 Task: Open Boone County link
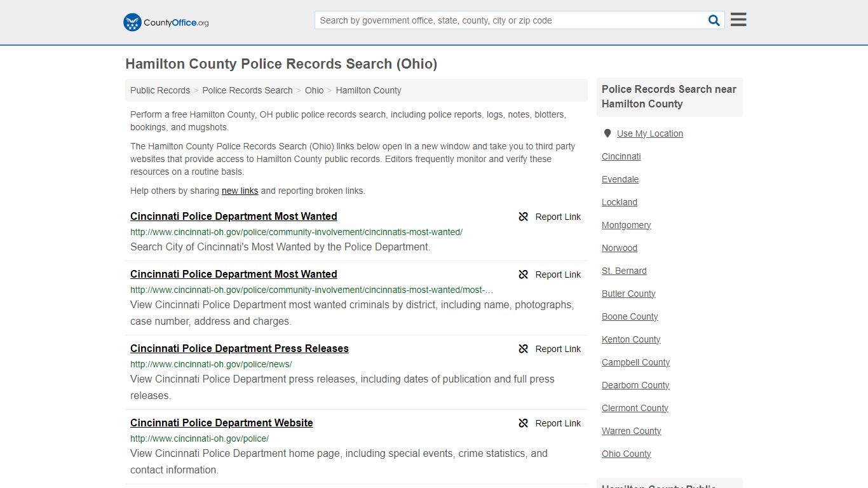tap(630, 316)
